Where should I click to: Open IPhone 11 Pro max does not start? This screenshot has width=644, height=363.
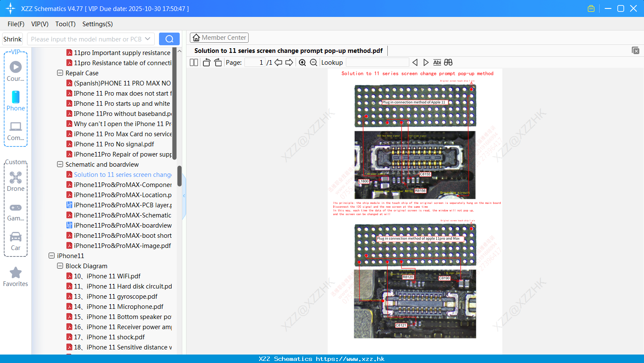(119, 93)
